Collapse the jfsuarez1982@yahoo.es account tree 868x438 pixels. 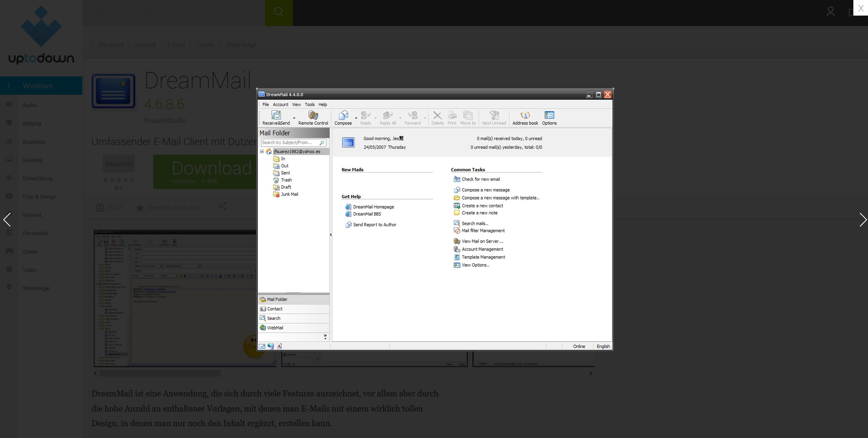(262, 151)
